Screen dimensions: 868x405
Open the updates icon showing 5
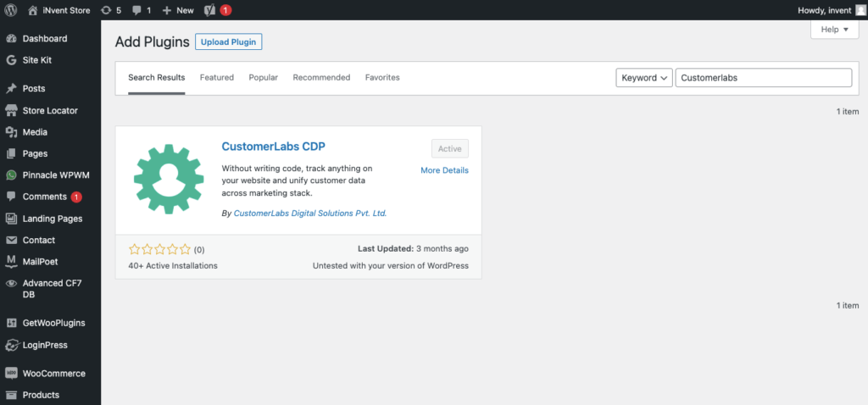106,10
